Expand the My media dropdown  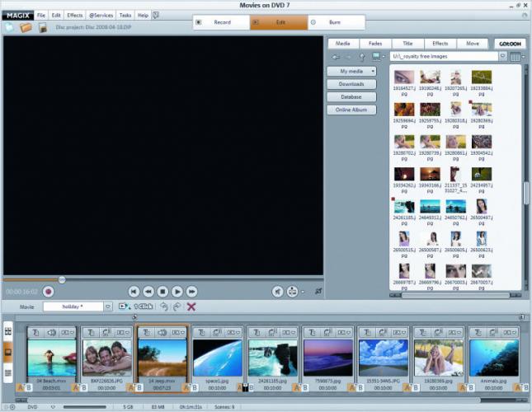point(373,71)
